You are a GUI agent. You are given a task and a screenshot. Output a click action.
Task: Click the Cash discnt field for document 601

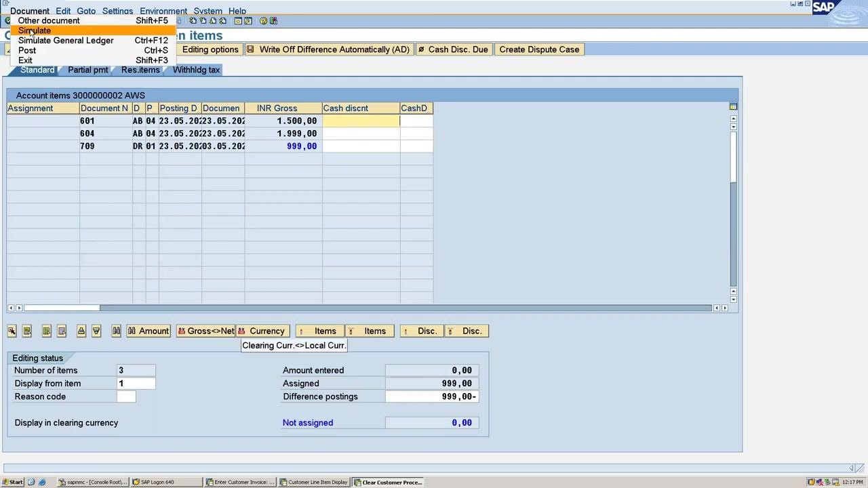361,121
